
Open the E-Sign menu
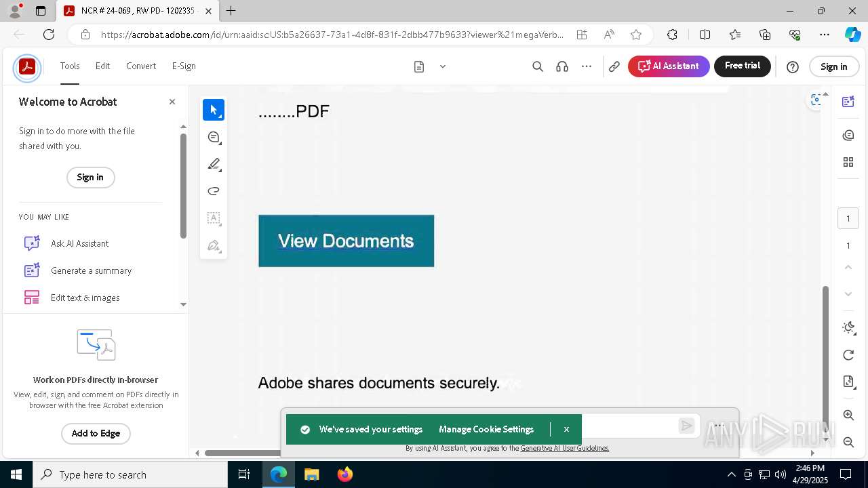click(x=184, y=66)
